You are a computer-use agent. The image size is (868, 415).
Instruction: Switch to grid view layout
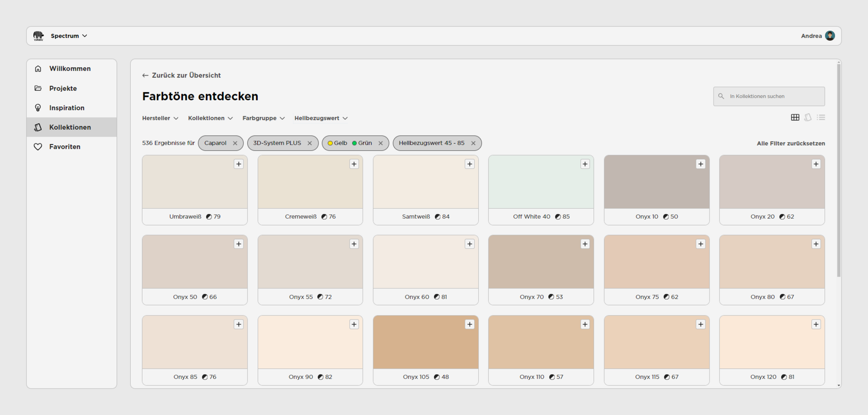click(795, 117)
